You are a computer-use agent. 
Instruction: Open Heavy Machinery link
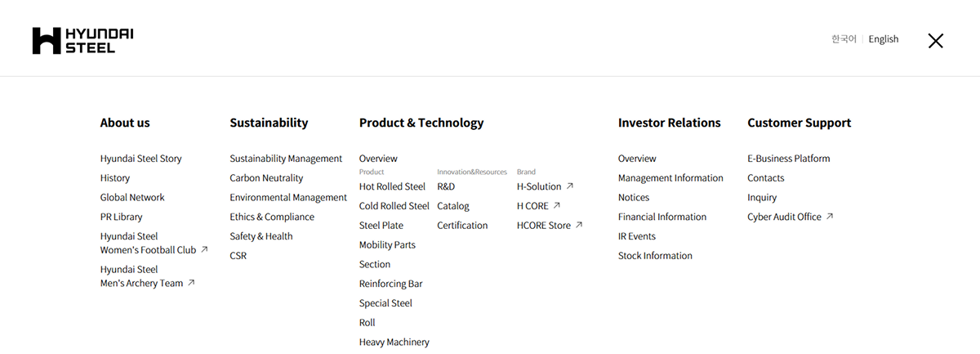[x=394, y=343]
